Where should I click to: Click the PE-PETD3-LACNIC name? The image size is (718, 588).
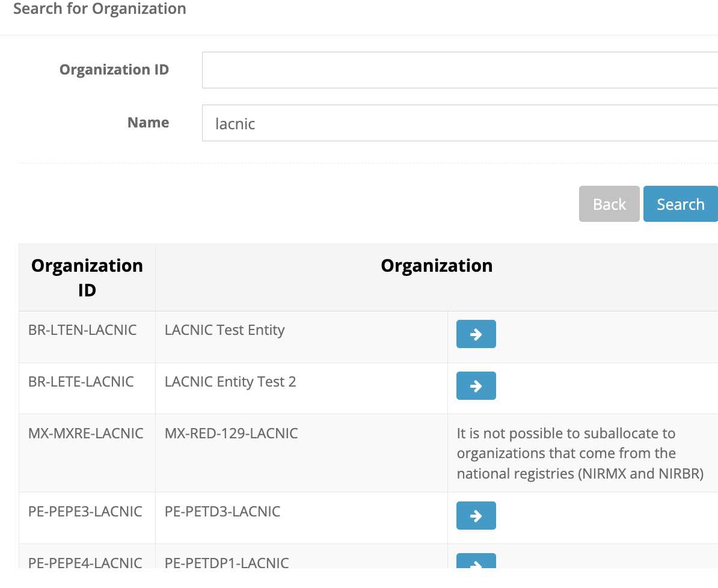222,511
